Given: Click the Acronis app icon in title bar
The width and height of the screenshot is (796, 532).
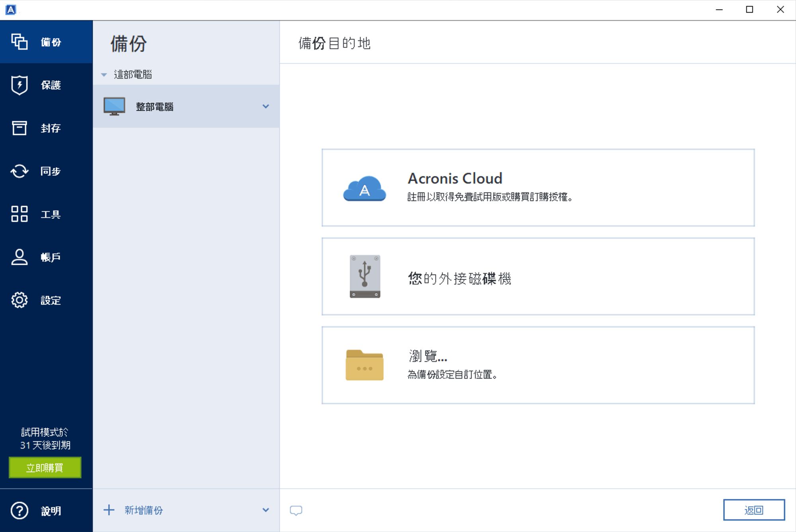Looking at the screenshot, I should point(11,10).
